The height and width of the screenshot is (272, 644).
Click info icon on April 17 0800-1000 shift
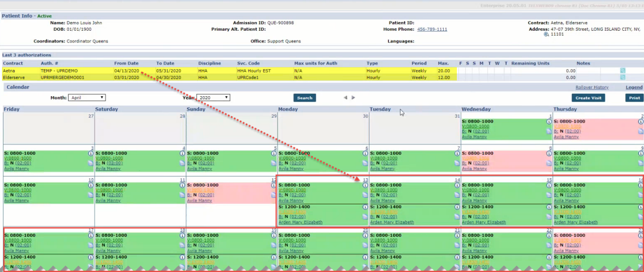pos(90,235)
